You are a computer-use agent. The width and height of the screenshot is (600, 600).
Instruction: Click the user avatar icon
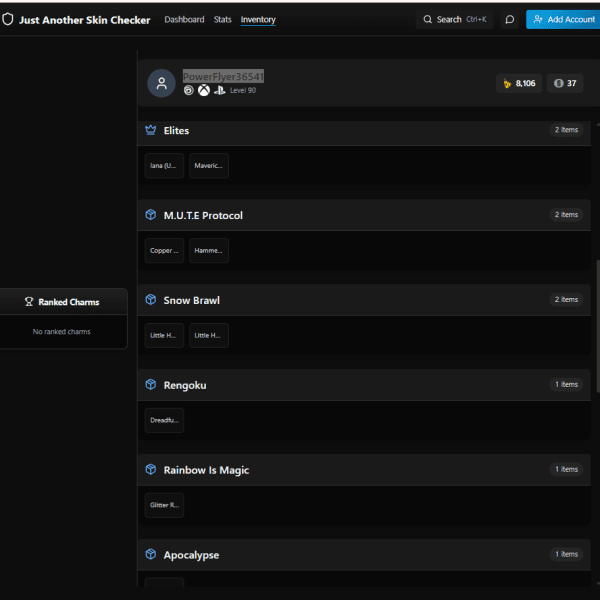point(161,83)
